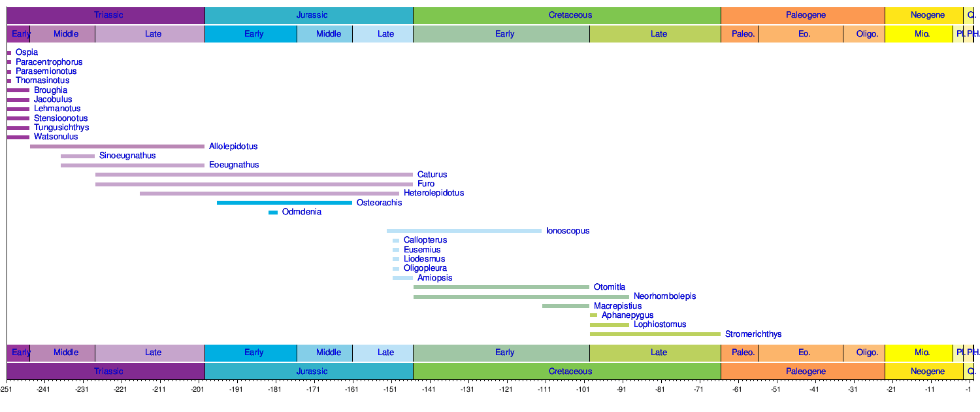This screenshot has width=980, height=412.
Task: Click the Allolepidotus label
Action: 233,146
